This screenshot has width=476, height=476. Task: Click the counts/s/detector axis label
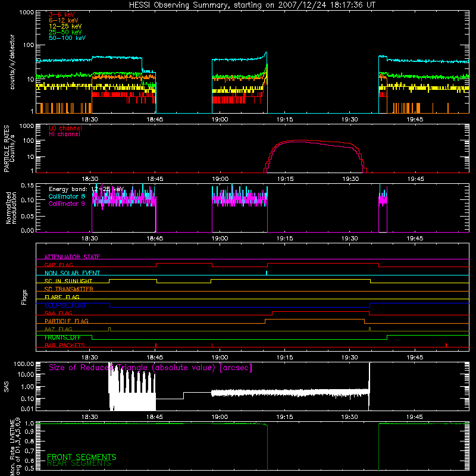(12, 62)
